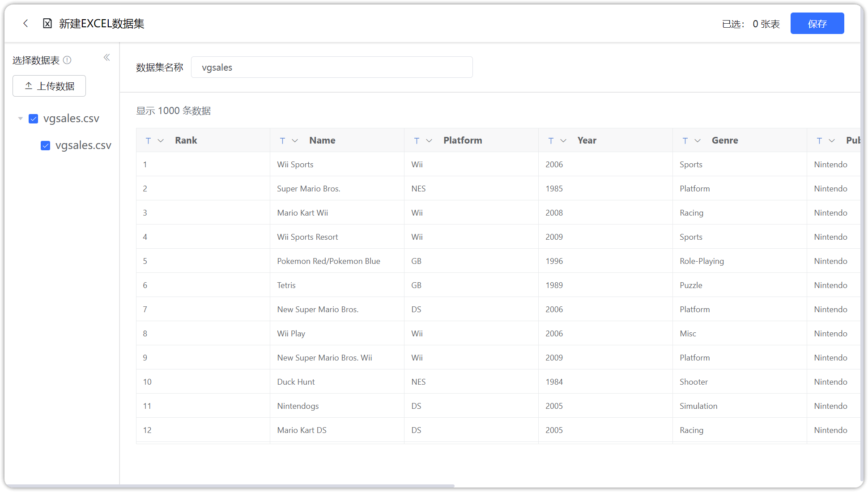
Task: Click the 保存 button
Action: (x=817, y=23)
